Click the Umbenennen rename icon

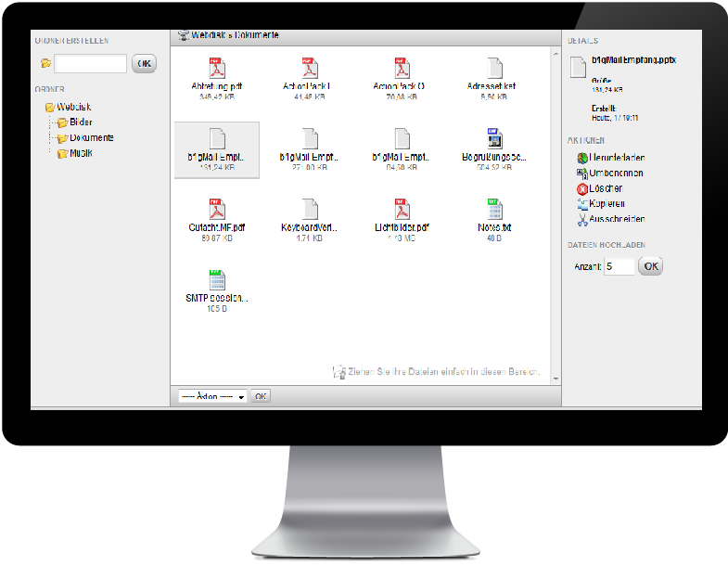[581, 174]
